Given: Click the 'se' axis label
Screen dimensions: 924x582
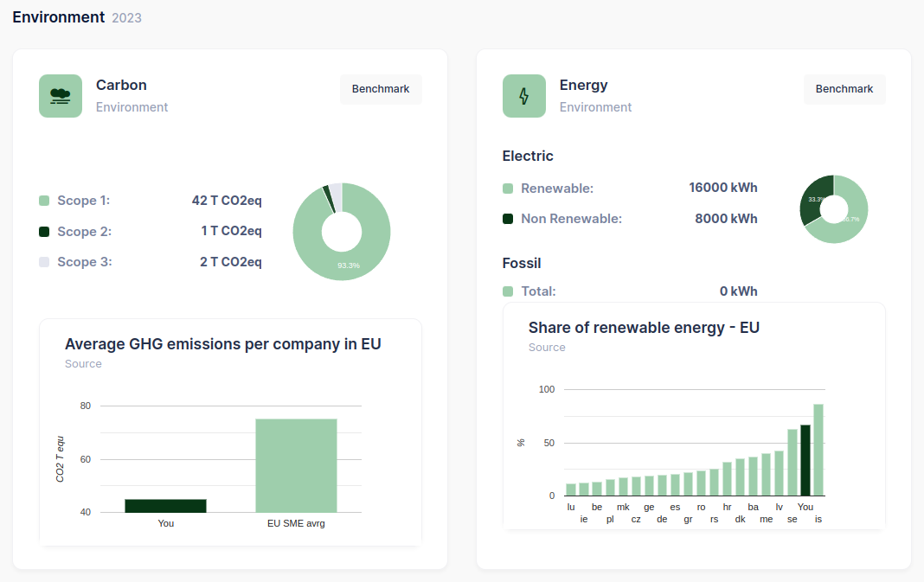Looking at the screenshot, I should point(792,520).
